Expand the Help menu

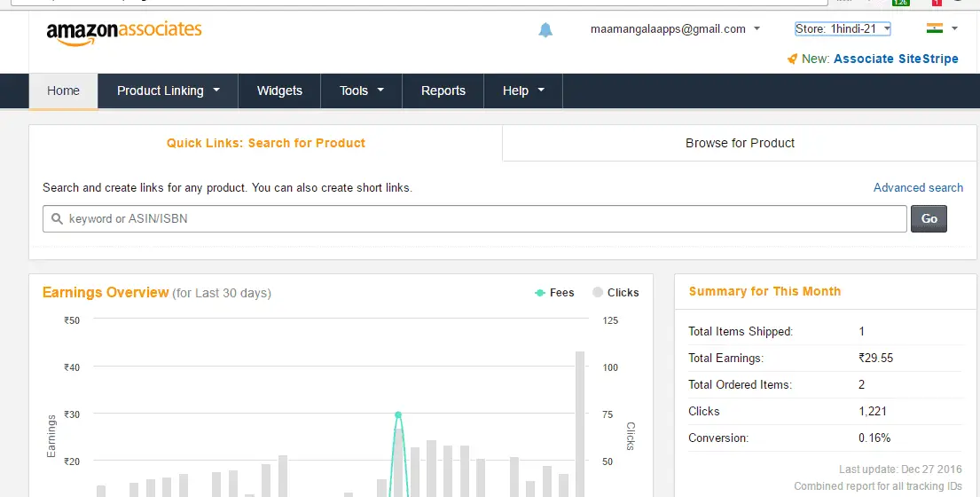523,91
